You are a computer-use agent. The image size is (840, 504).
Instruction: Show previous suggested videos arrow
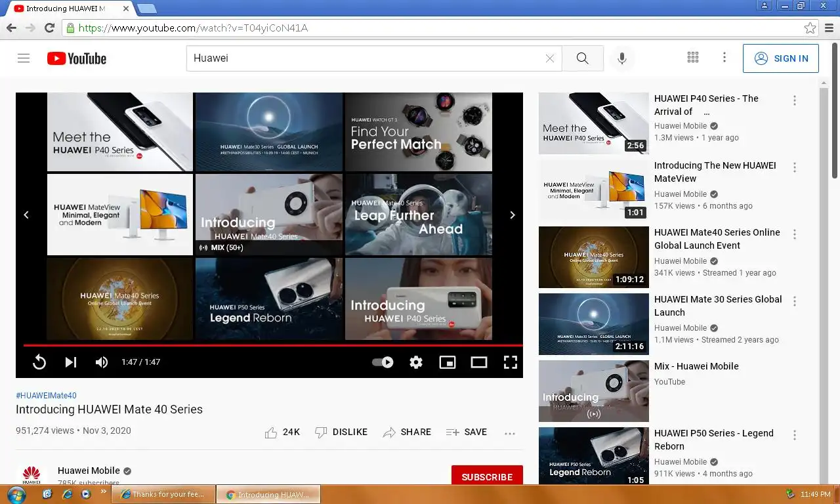pos(26,215)
